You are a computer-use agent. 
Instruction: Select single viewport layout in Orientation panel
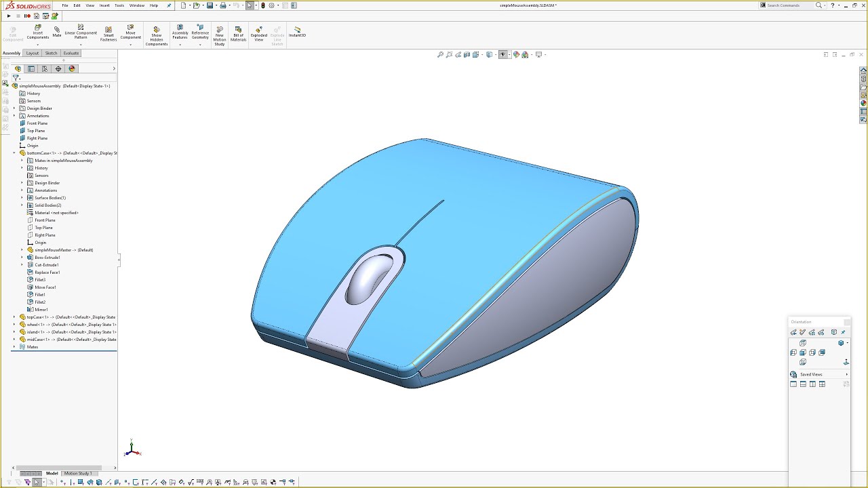pyautogui.click(x=793, y=384)
